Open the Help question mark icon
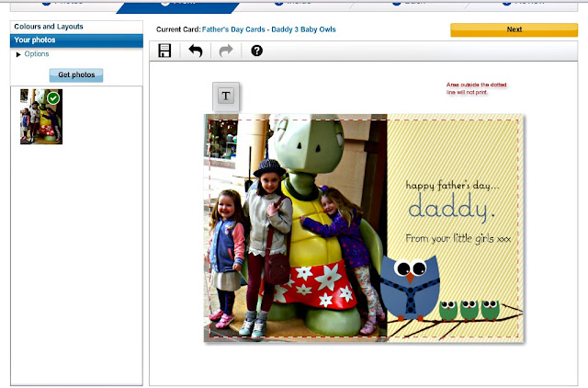 click(x=256, y=51)
